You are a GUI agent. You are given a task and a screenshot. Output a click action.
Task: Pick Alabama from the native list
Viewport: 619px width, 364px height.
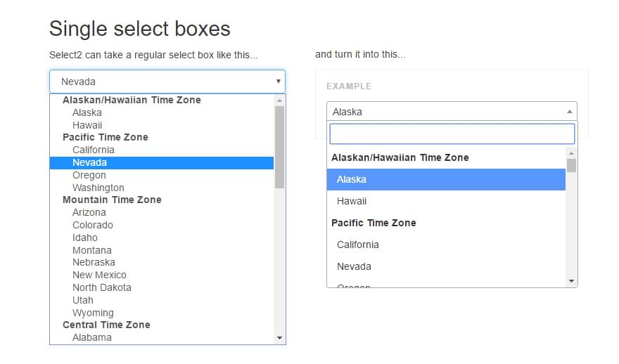(x=92, y=337)
